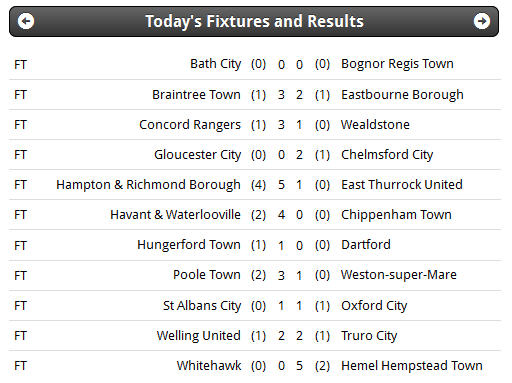Open Hemel Hempstead Town team link
512x383 pixels.
(412, 366)
